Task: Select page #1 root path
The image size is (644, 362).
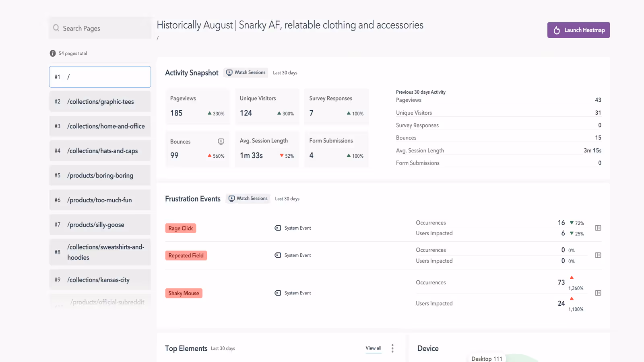Action: coord(100,77)
